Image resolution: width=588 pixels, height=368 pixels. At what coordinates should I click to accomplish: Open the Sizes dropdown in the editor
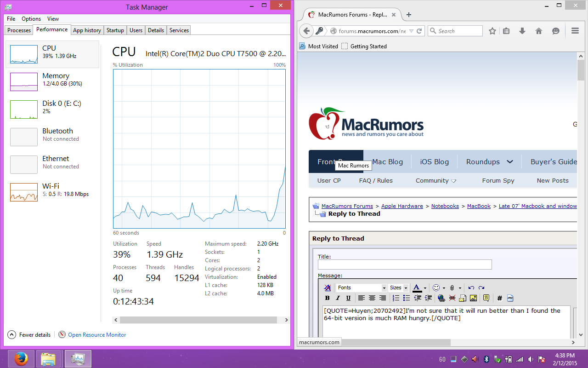click(399, 288)
